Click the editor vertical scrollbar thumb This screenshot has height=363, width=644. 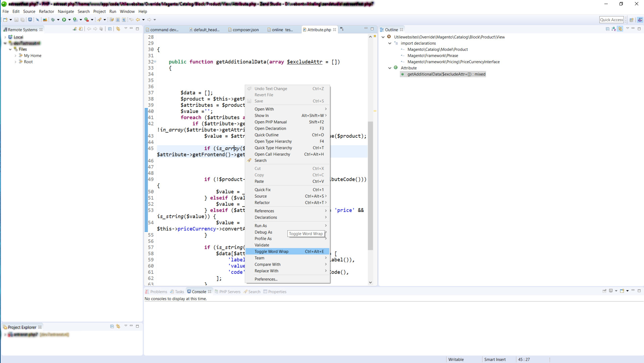tap(370, 185)
